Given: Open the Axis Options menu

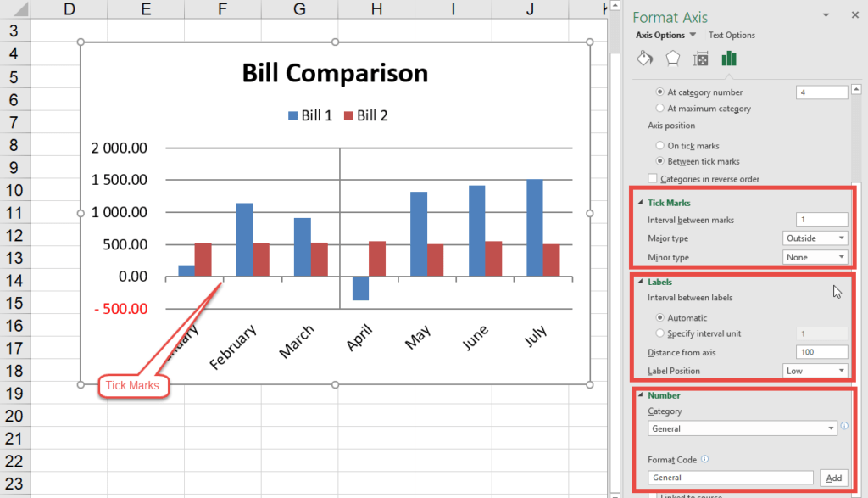Looking at the screenshot, I should (x=660, y=35).
